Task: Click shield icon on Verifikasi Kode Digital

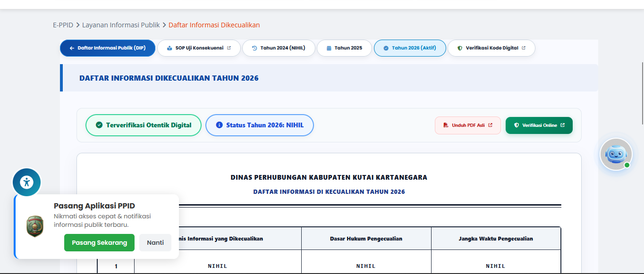Action: pyautogui.click(x=460, y=48)
